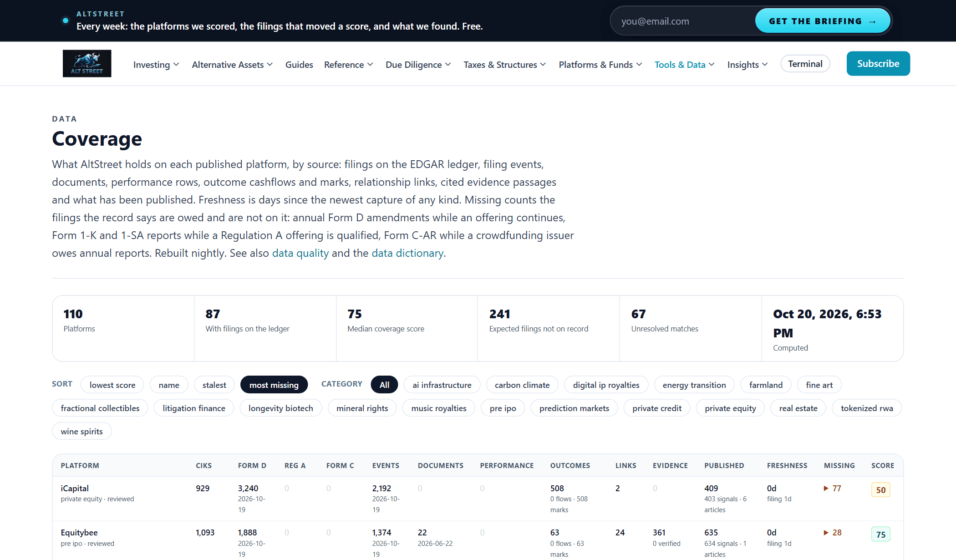Sort platforms by name
Viewport: 956px width, 560px height.
point(169,385)
